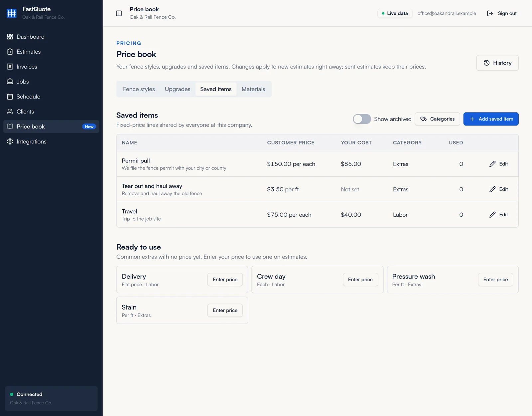The width and height of the screenshot is (532, 416).
Task: Click the $150.00 per each price
Action: [291, 164]
